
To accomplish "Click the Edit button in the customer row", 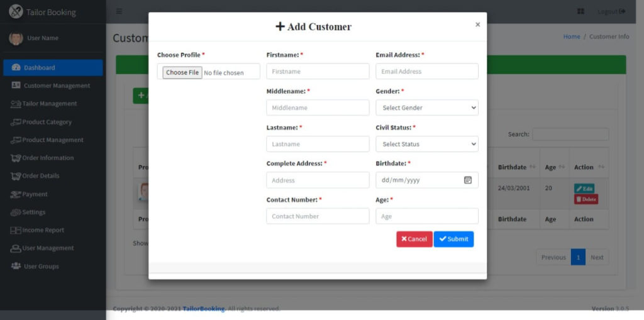I will point(584,189).
